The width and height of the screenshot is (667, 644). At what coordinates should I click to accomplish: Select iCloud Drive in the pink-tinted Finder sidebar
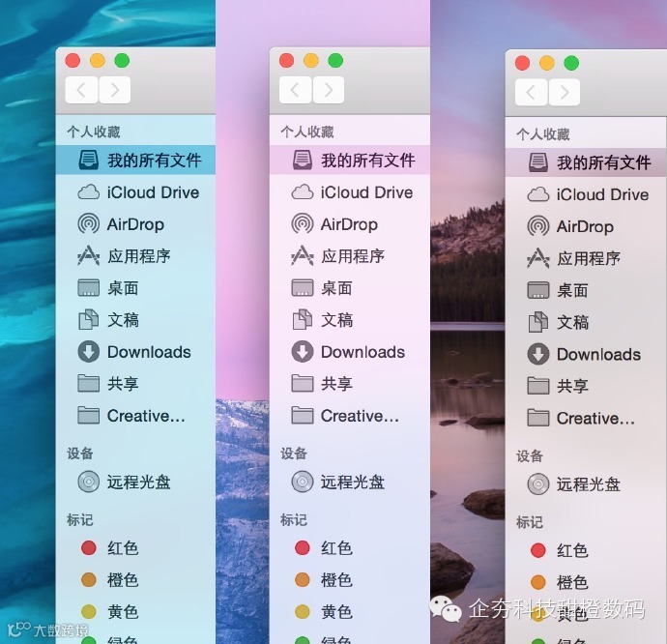pos(349,192)
